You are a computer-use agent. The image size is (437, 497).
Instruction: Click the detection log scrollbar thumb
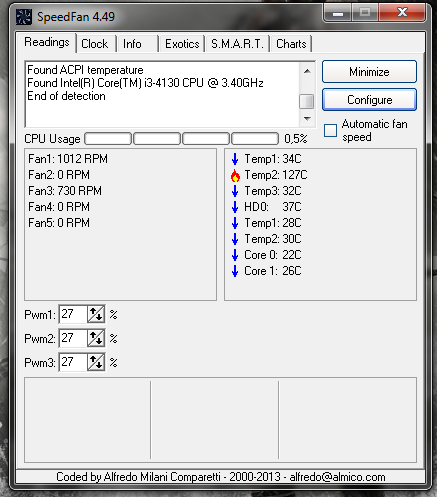pyautogui.click(x=307, y=101)
